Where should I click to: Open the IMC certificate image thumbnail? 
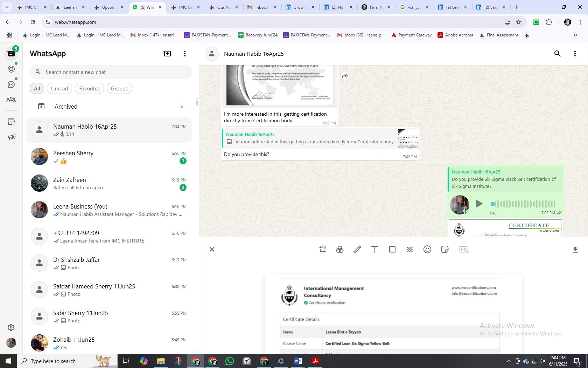click(x=505, y=228)
